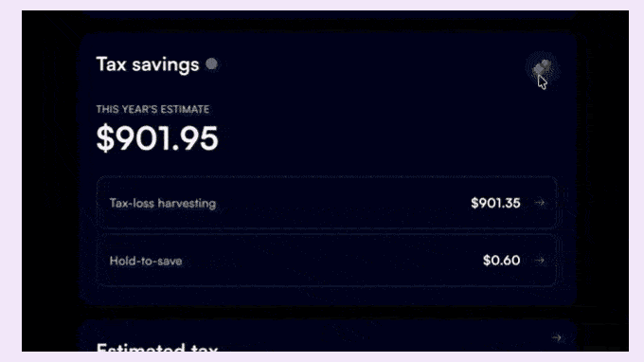Click the partially visible card at top
This screenshot has height=362, width=644.
[x=329, y=15]
